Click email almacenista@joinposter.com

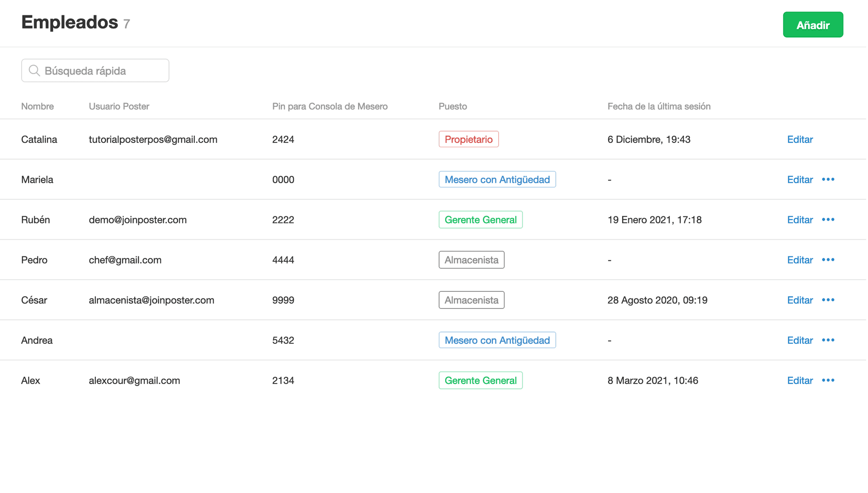coord(151,300)
